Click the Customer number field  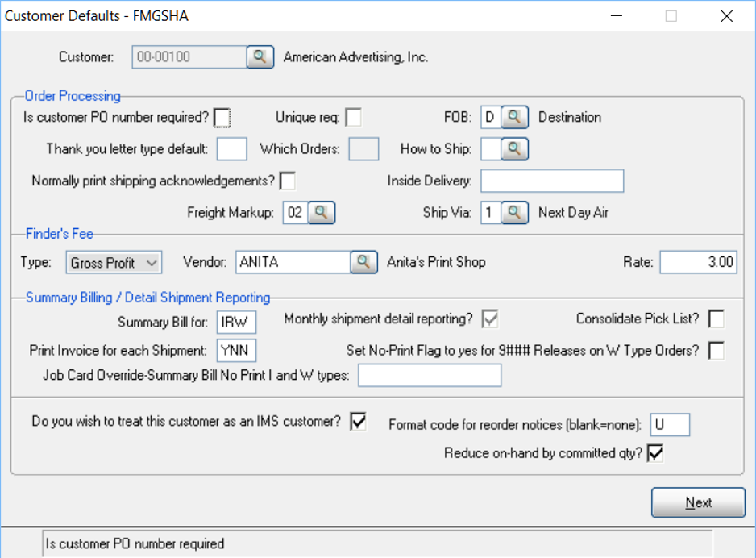point(189,57)
